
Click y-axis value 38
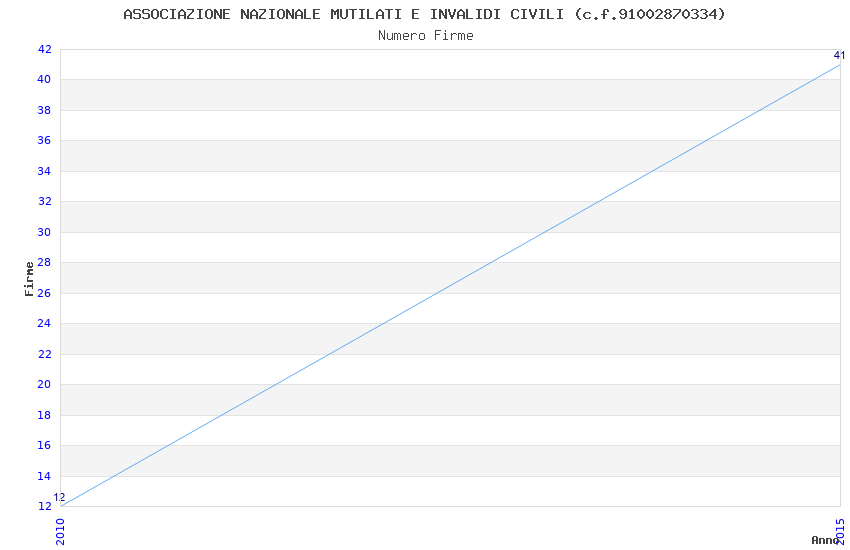click(x=44, y=110)
